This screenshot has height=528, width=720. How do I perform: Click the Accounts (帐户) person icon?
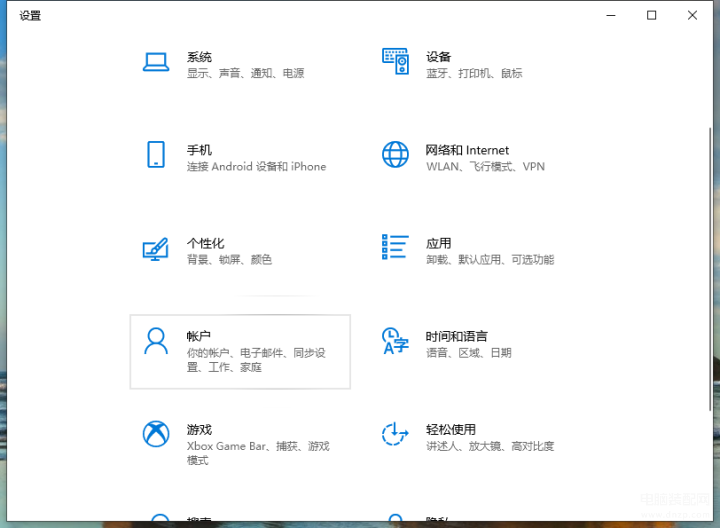coord(155,341)
